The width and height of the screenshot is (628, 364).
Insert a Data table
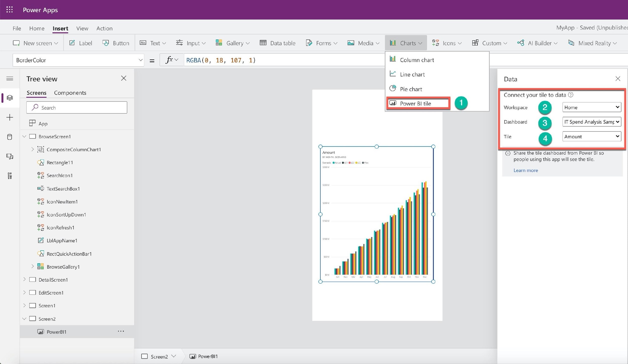278,43
